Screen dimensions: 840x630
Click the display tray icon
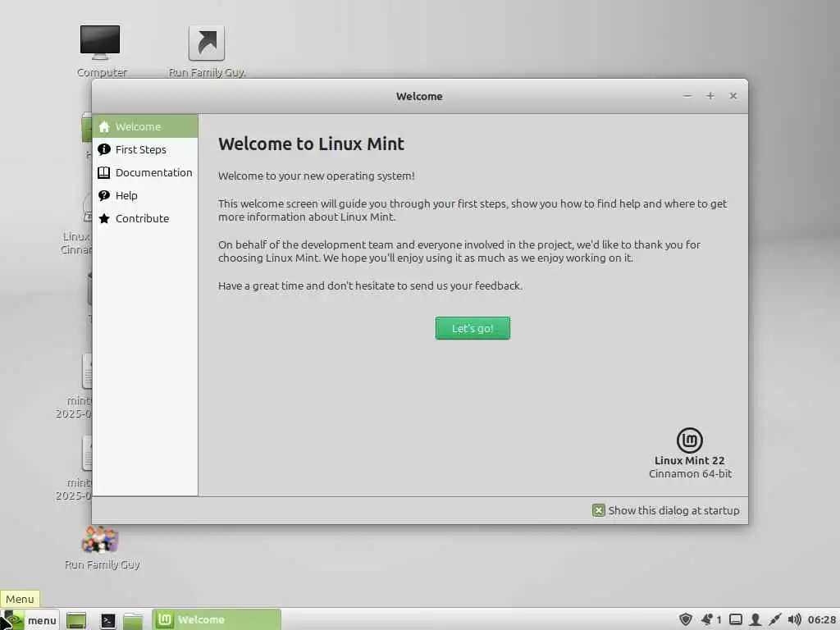pyautogui.click(x=736, y=620)
